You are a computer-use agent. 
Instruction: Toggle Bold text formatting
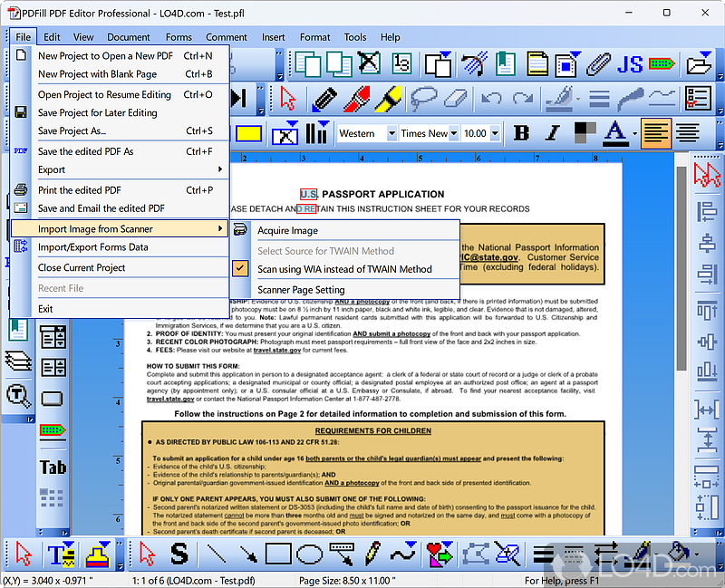click(x=522, y=133)
